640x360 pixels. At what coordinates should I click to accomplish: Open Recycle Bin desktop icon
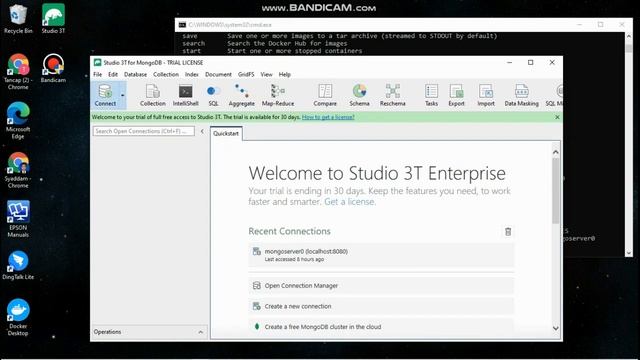pos(18,19)
